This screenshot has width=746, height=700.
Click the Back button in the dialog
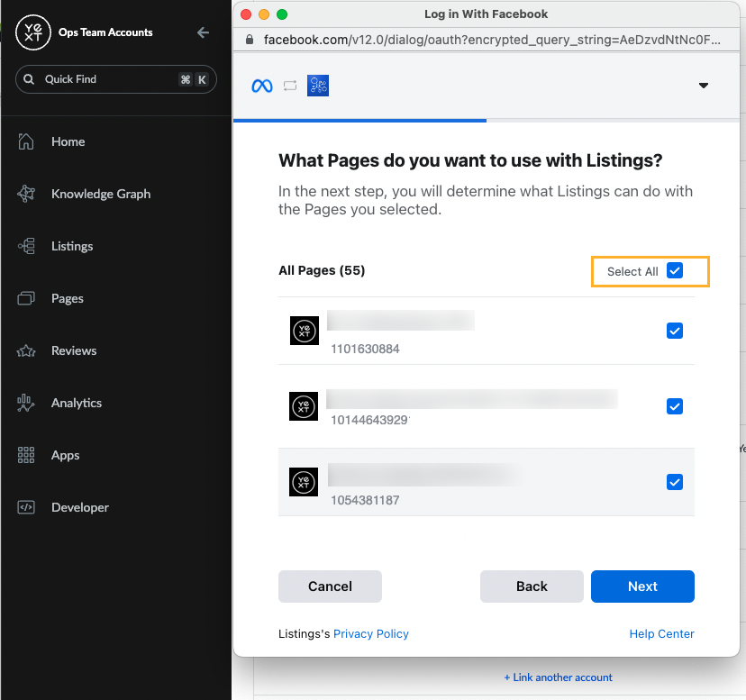tap(532, 586)
